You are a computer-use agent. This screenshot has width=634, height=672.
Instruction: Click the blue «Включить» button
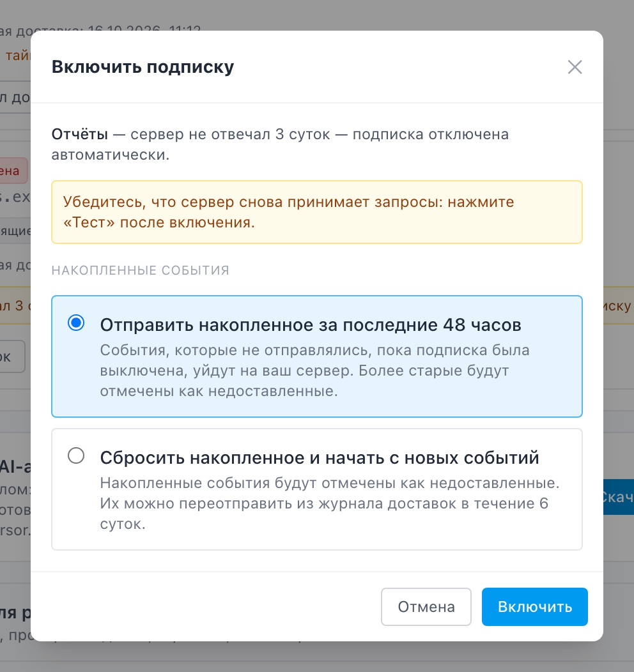point(534,606)
